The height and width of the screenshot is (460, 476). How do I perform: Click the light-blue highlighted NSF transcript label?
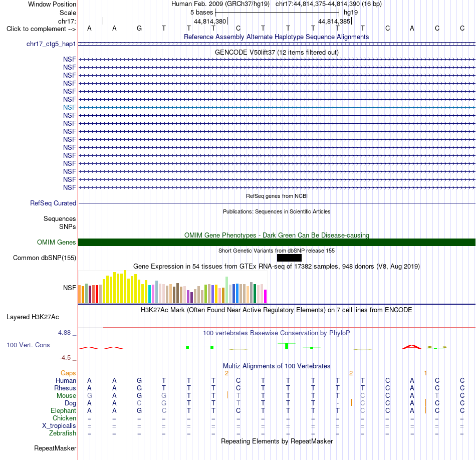pyautogui.click(x=70, y=108)
